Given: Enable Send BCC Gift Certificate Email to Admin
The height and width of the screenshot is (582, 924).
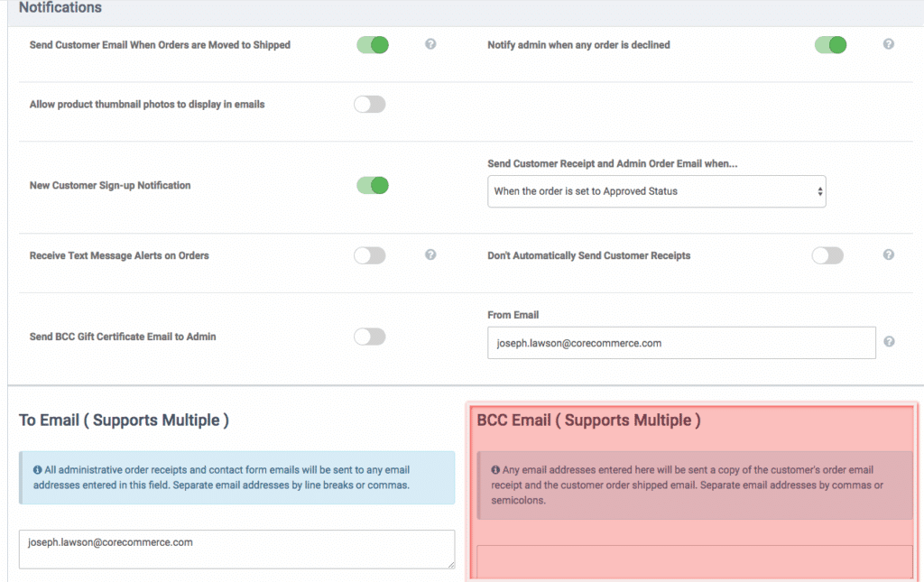Looking at the screenshot, I should 370,337.
